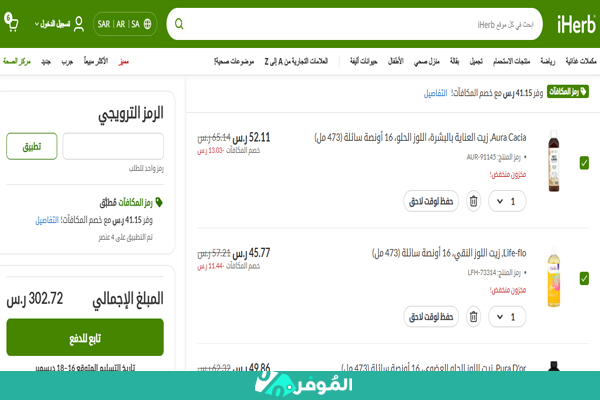Open quantity dropdown for Life-flo oil

tap(507, 317)
